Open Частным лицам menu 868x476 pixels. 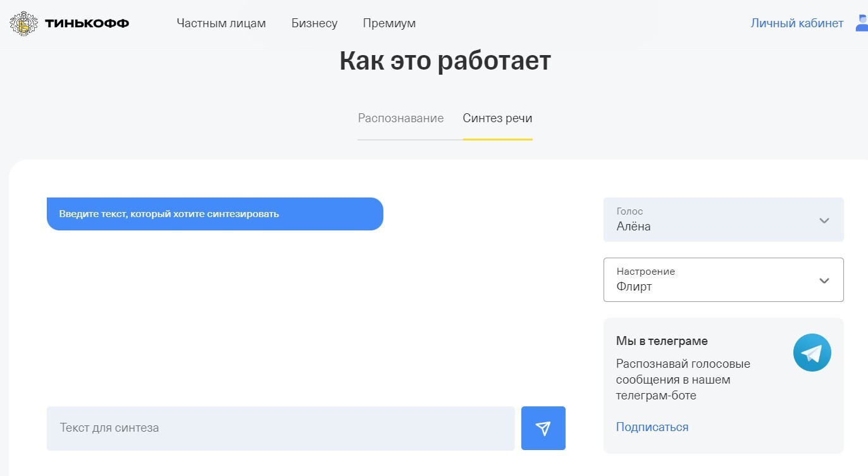[x=221, y=23]
